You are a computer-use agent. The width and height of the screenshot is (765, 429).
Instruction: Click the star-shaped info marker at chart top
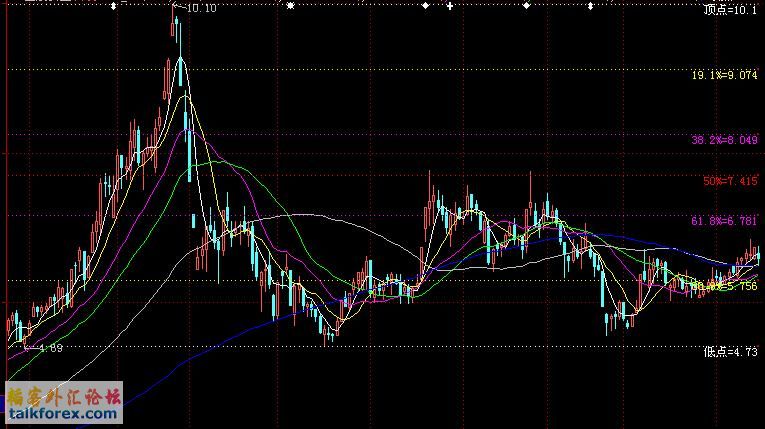click(290, 6)
